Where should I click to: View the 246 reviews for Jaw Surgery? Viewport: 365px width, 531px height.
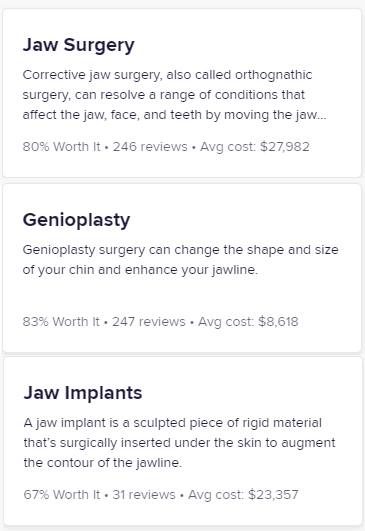(x=150, y=147)
